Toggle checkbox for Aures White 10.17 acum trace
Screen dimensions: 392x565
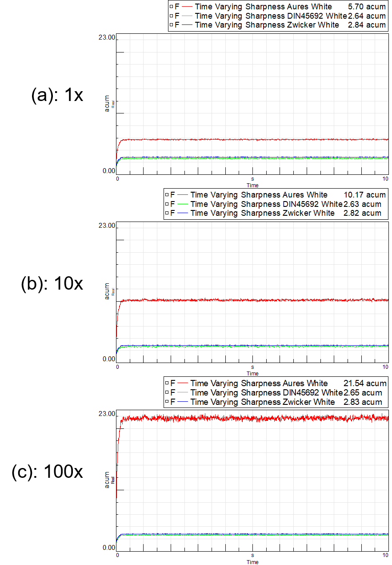(167, 195)
